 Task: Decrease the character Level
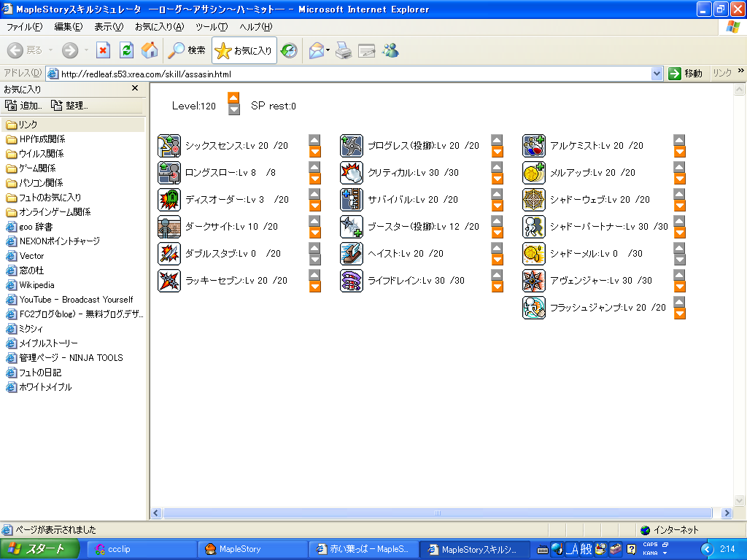[x=233, y=109]
